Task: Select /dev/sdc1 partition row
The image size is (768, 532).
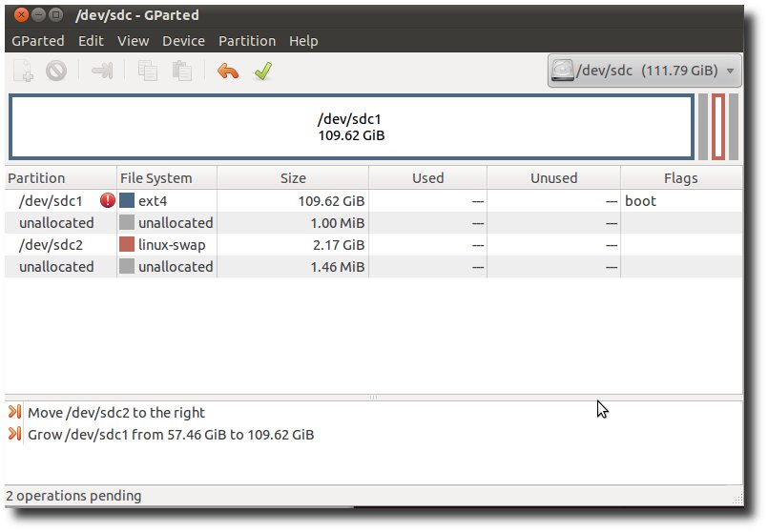Action: click(x=374, y=200)
